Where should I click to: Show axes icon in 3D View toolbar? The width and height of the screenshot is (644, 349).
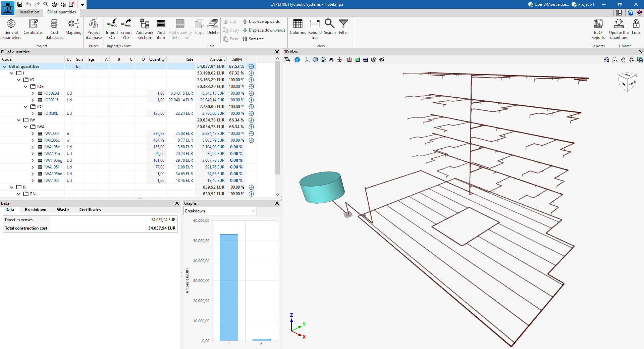click(x=307, y=60)
